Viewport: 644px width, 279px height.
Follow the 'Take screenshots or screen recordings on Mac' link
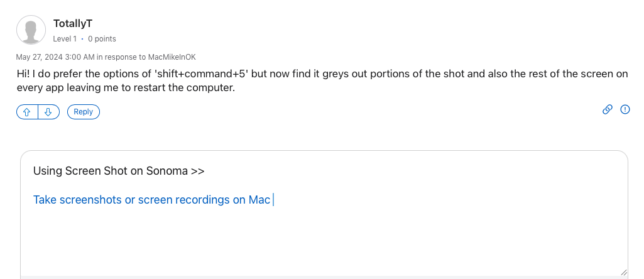151,200
